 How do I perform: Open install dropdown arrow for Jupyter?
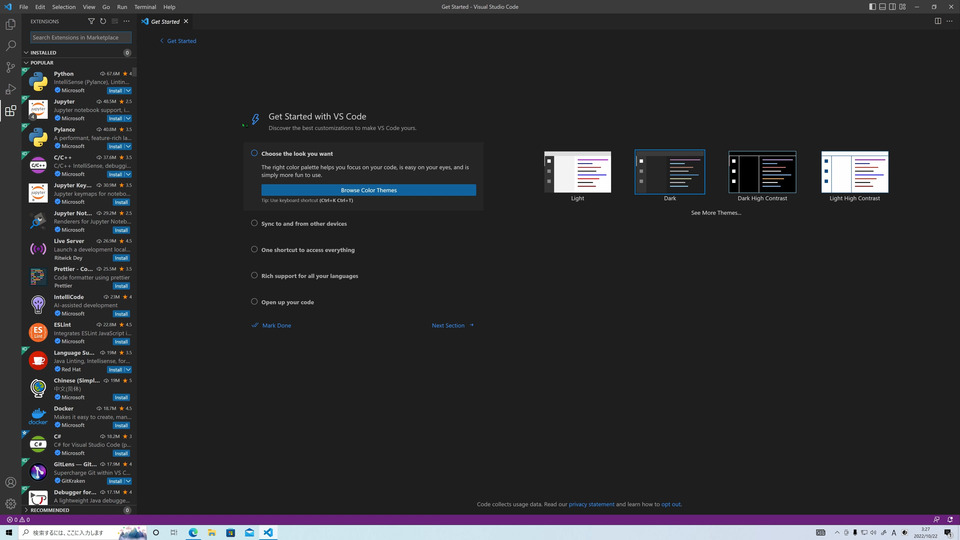[128, 118]
